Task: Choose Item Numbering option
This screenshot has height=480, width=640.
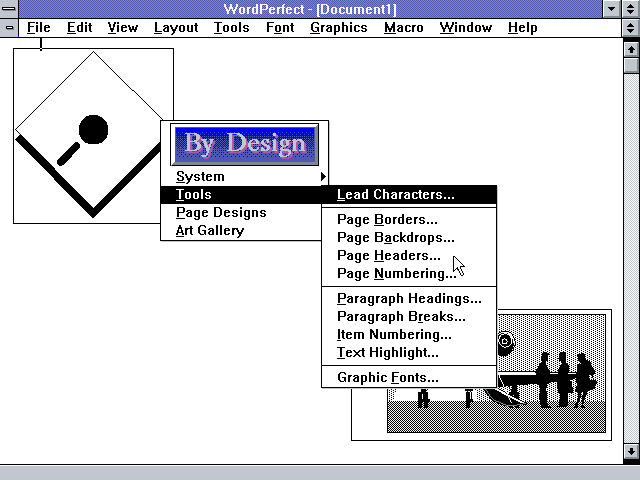Action: [x=409, y=335]
